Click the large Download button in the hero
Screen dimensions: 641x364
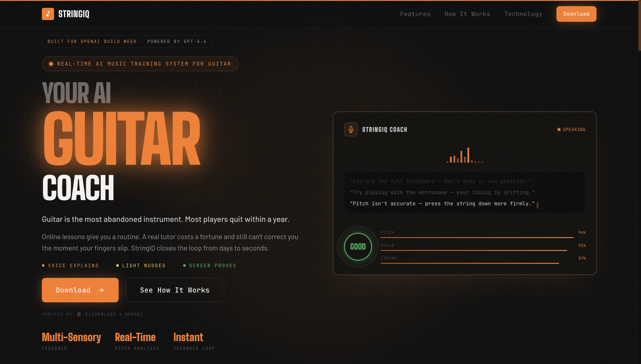80,290
